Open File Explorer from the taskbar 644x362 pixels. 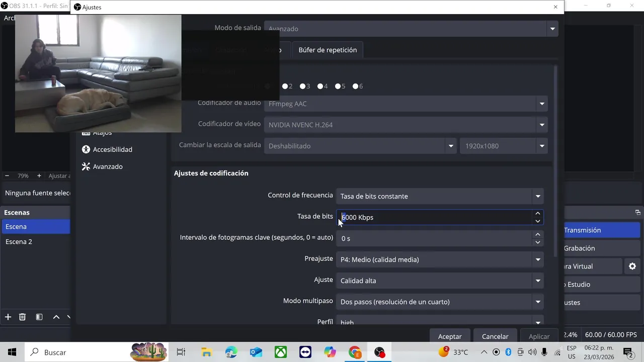[206, 352]
